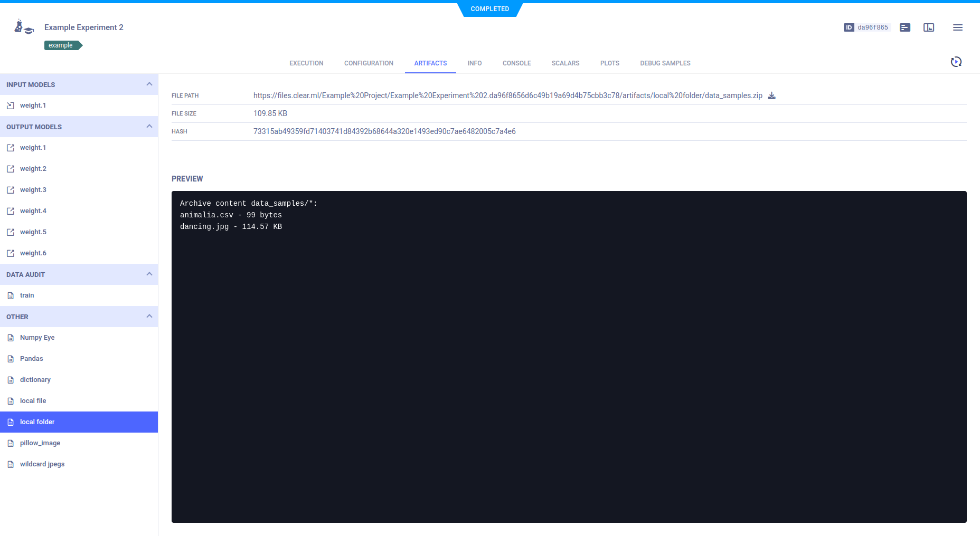Collapse the Input Models section

149,84
